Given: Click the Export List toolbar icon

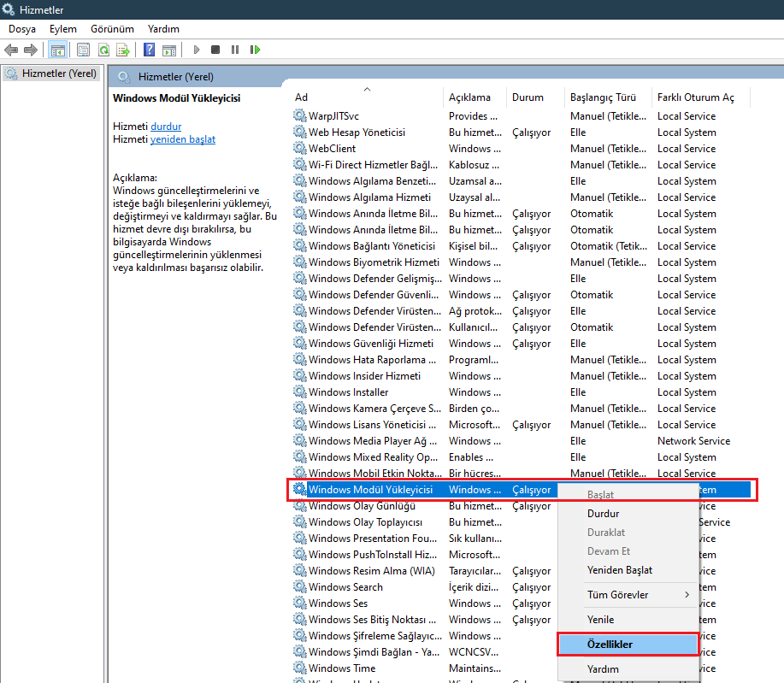Looking at the screenshot, I should pyautogui.click(x=123, y=50).
